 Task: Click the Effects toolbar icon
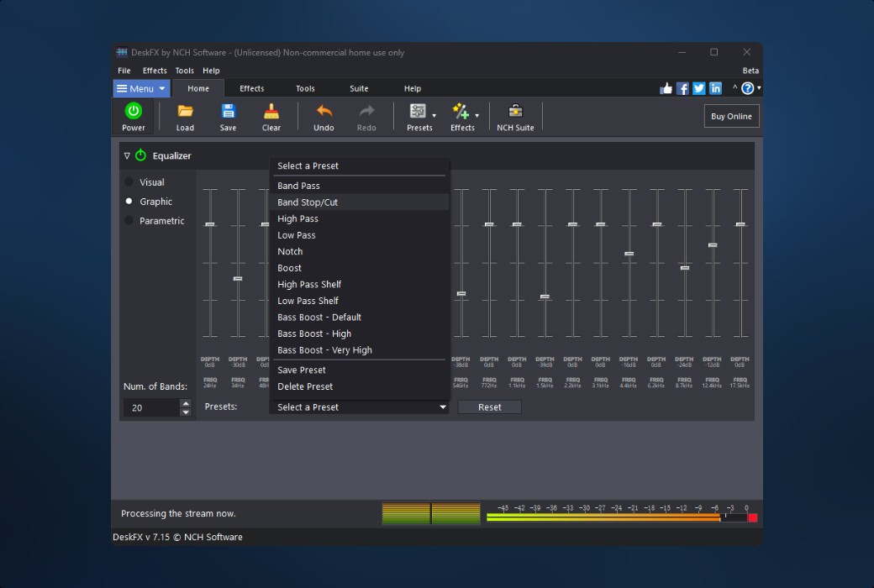(x=461, y=110)
